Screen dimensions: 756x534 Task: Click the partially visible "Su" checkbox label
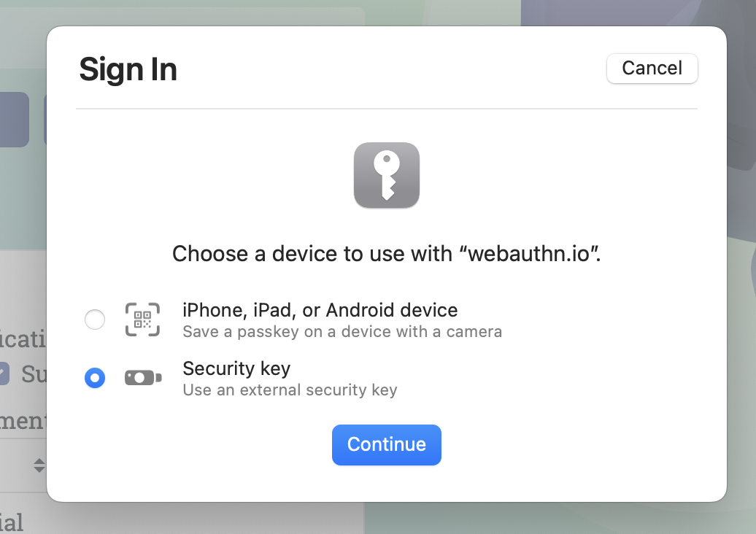click(x=33, y=374)
